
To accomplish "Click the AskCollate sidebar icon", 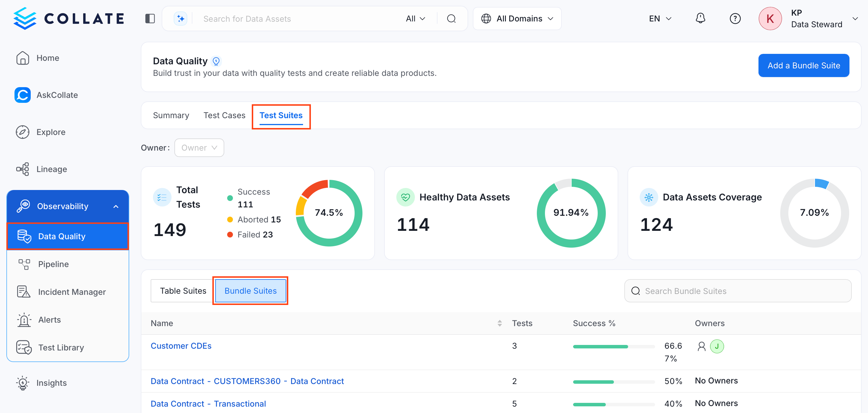I will pos(23,95).
